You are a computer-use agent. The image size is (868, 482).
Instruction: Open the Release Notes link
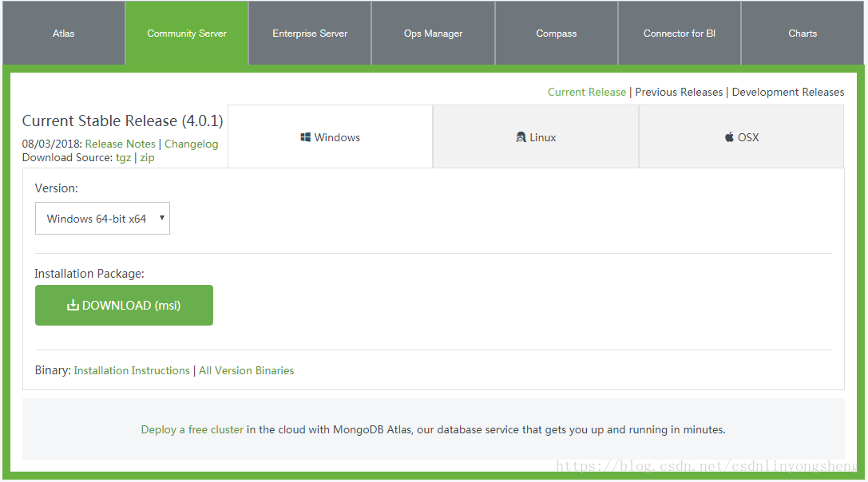[x=120, y=144]
